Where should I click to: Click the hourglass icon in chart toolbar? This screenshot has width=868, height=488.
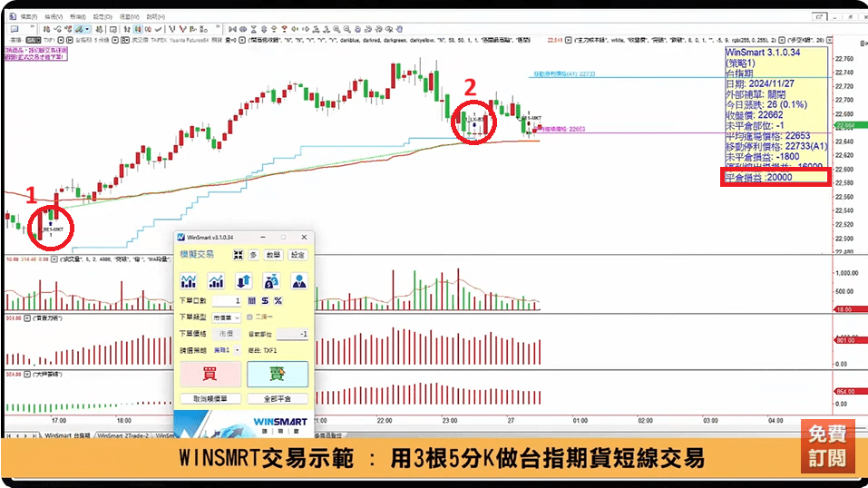coord(254,29)
